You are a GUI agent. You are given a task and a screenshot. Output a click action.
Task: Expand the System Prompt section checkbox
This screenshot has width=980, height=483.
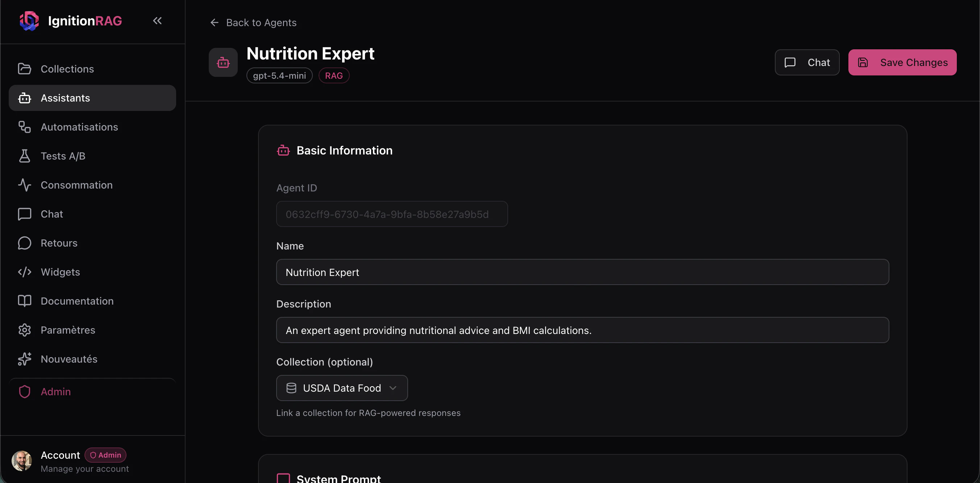pyautogui.click(x=283, y=478)
